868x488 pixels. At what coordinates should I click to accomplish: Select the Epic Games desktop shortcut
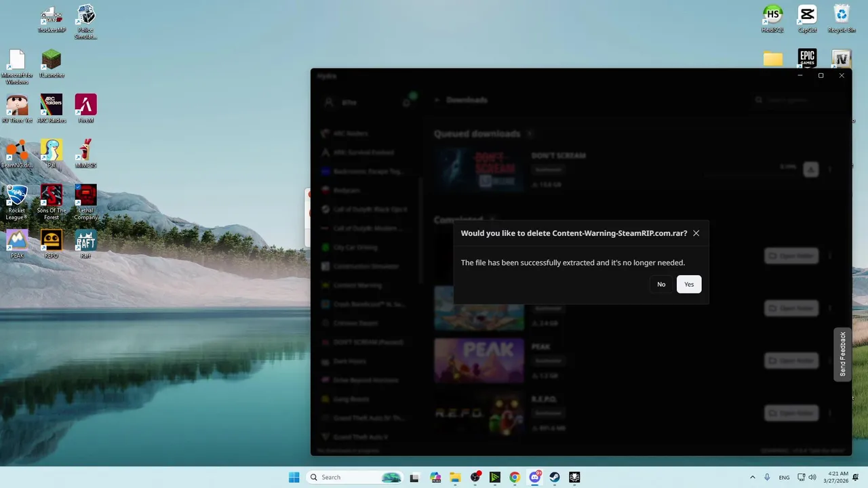807,58
